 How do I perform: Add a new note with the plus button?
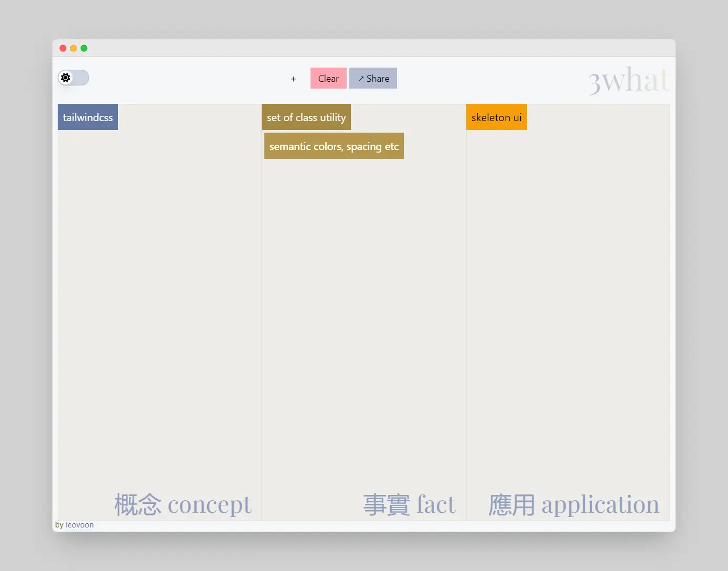[293, 79]
